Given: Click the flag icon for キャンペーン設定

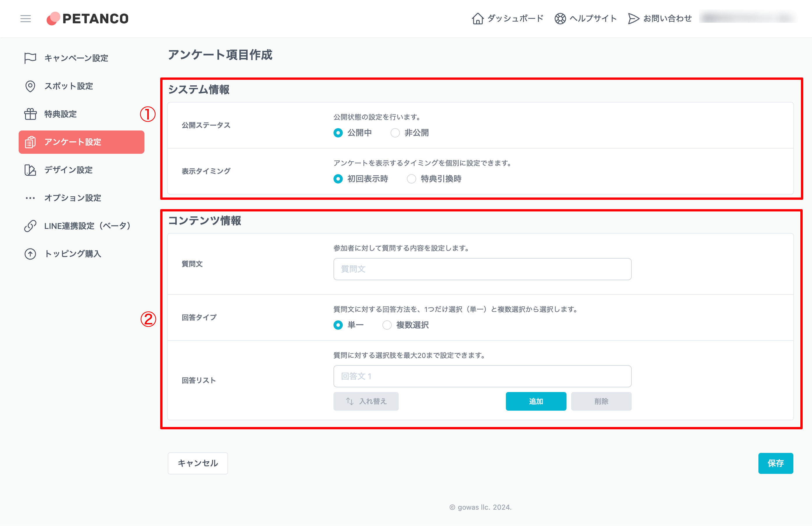Looking at the screenshot, I should tap(30, 58).
